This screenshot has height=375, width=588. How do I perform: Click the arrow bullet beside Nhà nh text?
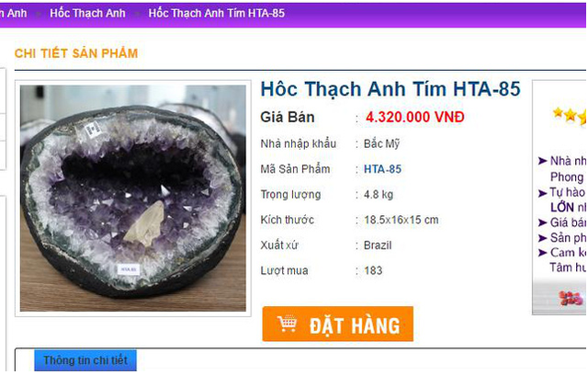[x=543, y=161]
